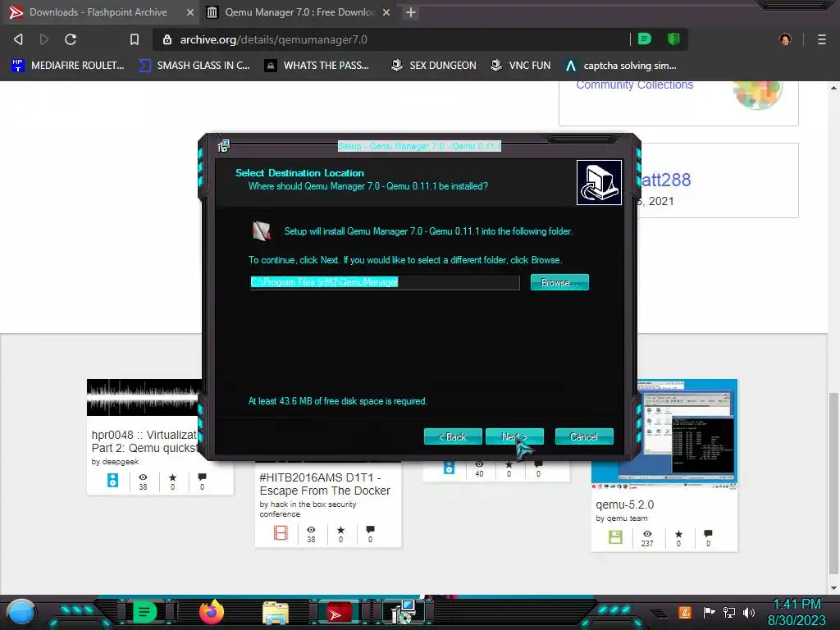Open the browser profile avatar
Image resolution: width=840 pixels, height=630 pixels.
[785, 39]
